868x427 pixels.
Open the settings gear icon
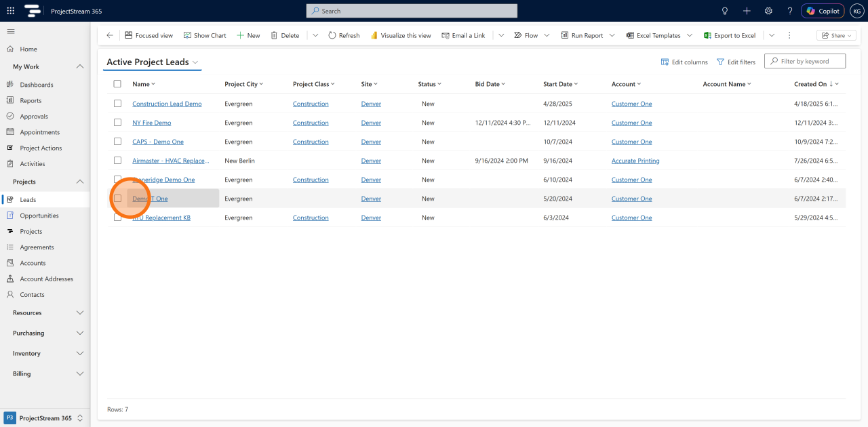pyautogui.click(x=768, y=11)
